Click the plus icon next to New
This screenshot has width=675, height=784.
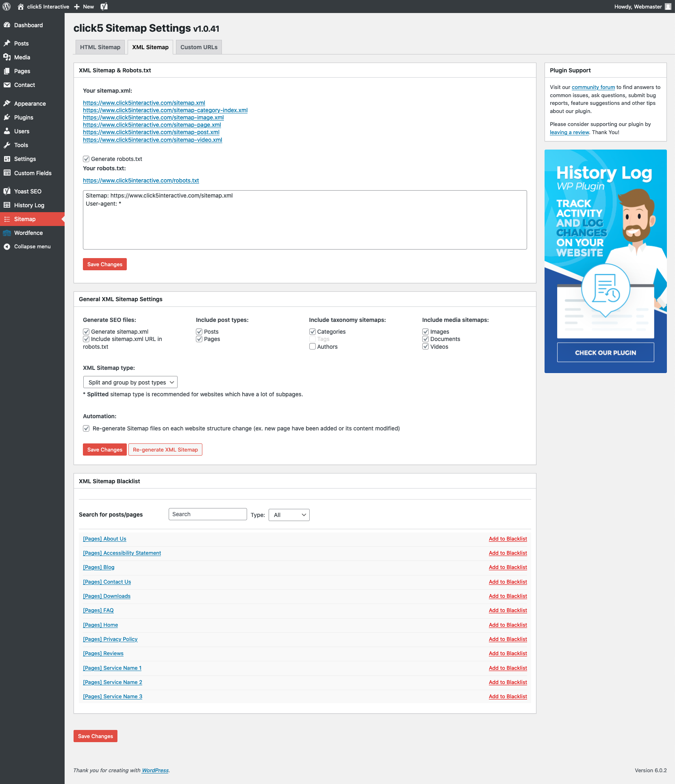[77, 7]
